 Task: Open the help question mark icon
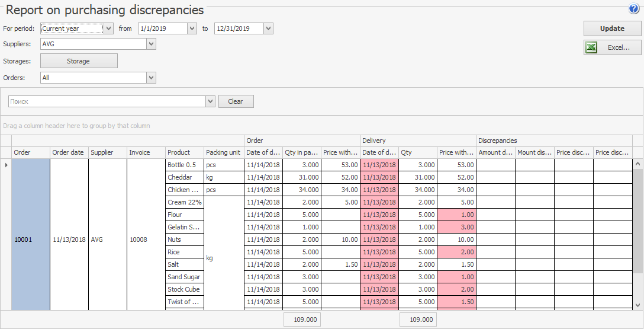click(634, 8)
